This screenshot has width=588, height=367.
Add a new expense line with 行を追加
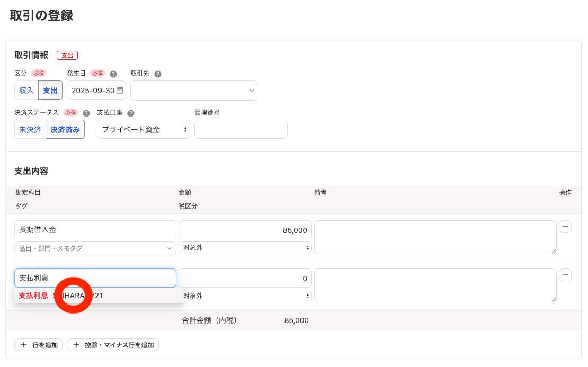pyautogui.click(x=38, y=345)
